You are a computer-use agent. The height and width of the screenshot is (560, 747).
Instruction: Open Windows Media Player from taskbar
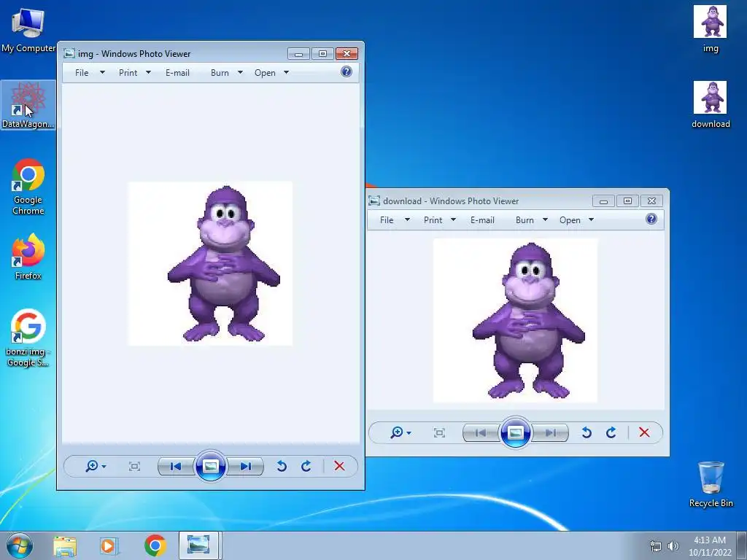tap(109, 546)
